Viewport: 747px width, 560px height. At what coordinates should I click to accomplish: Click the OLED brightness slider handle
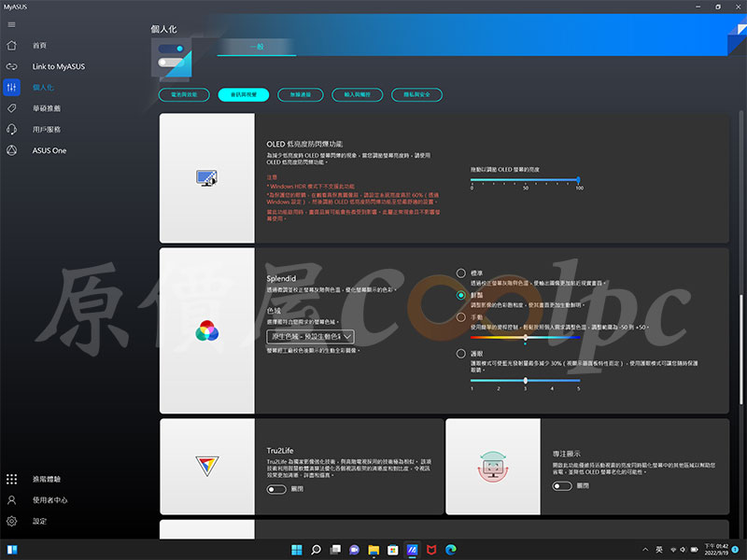(x=578, y=180)
